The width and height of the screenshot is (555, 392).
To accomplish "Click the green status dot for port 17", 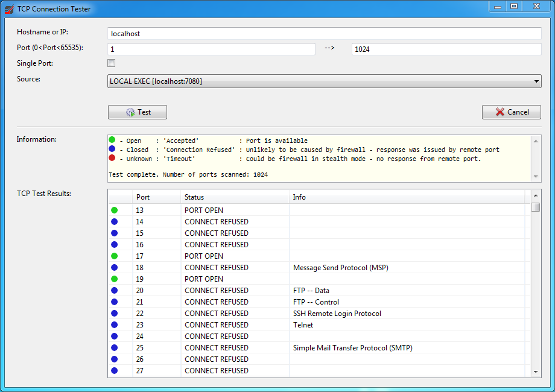I will (114, 256).
